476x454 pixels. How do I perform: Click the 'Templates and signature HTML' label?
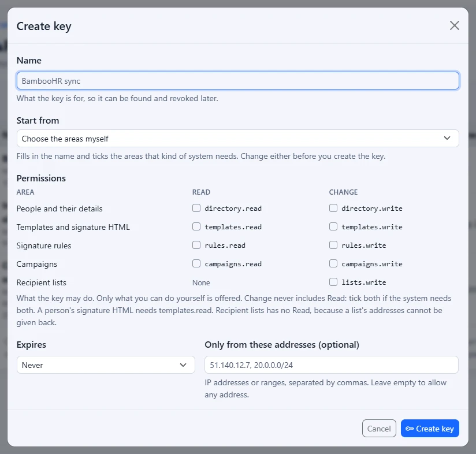(x=73, y=228)
